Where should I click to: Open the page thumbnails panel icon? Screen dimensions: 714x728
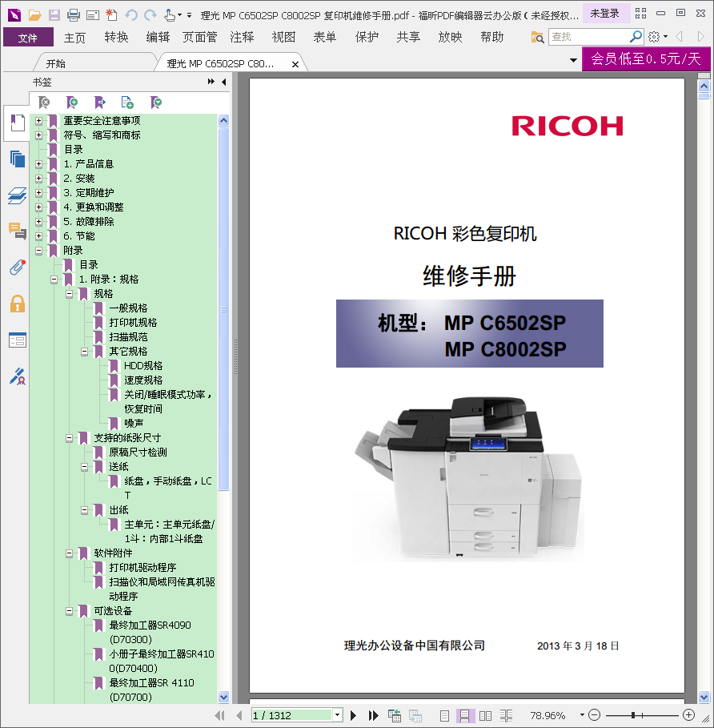17,159
